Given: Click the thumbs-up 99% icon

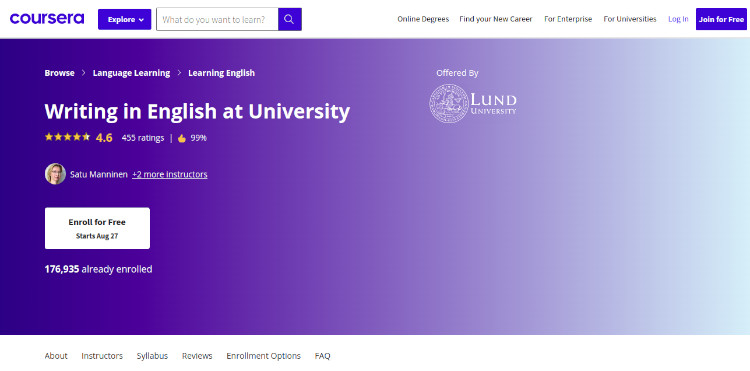Looking at the screenshot, I should coord(182,139).
